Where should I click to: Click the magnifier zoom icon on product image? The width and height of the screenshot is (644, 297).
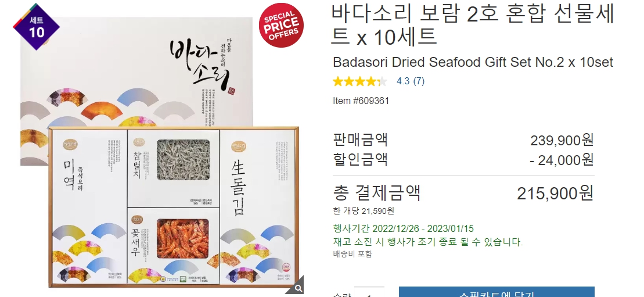pyautogui.click(x=297, y=287)
